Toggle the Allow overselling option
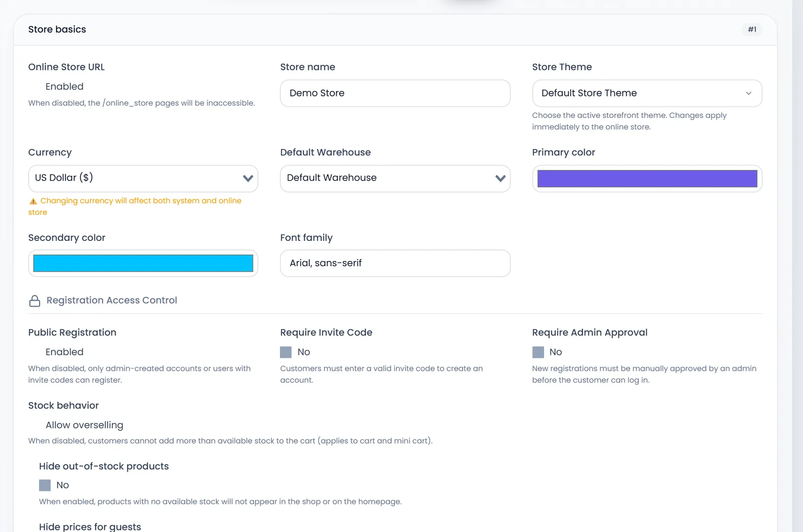Image resolution: width=803 pixels, height=532 pixels. point(84,425)
